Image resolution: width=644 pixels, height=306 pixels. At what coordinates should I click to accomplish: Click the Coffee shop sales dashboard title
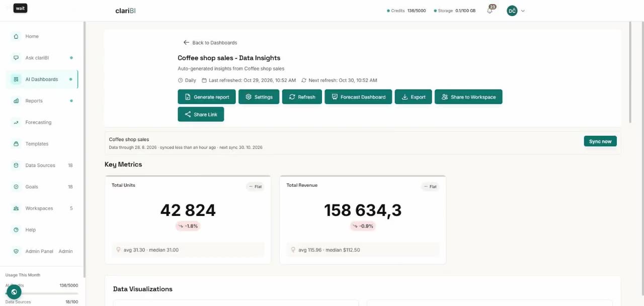pyautogui.click(x=229, y=58)
